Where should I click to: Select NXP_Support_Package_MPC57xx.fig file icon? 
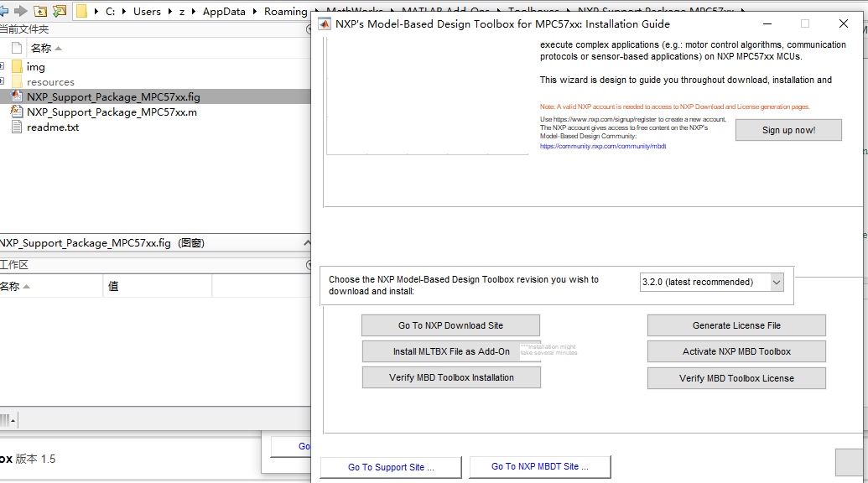coord(17,96)
